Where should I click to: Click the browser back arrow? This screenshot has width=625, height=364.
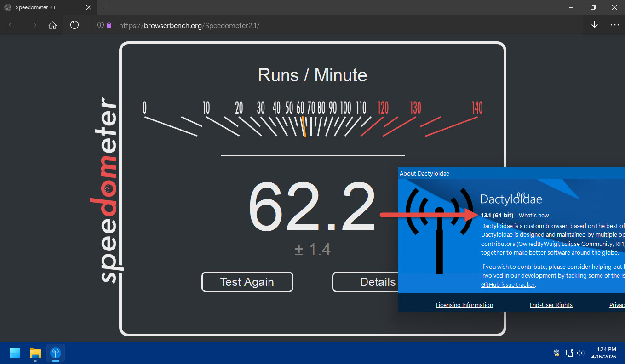(12, 25)
